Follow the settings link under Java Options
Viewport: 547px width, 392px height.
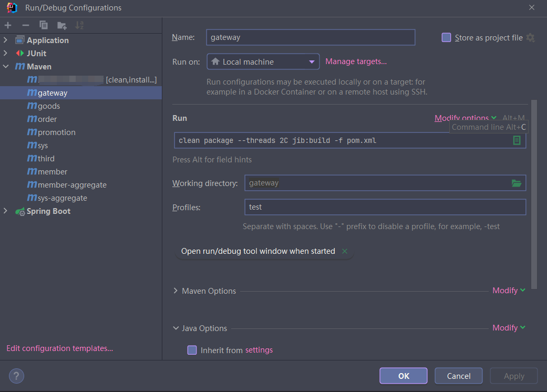(x=259, y=350)
